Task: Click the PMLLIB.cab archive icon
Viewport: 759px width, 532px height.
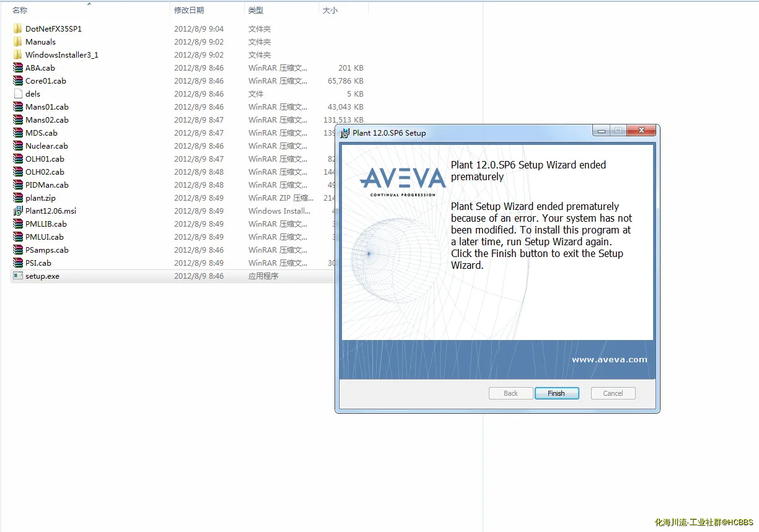Action: coord(17,224)
